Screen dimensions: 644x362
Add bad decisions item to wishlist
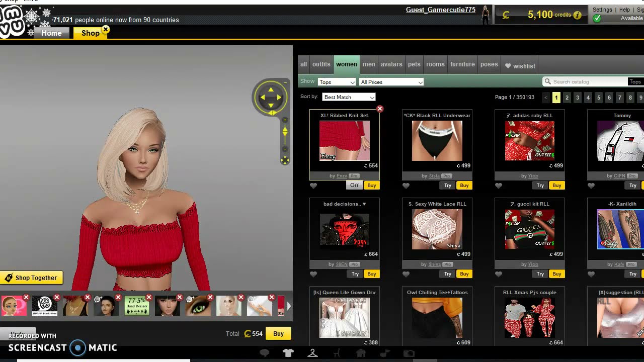point(313,275)
